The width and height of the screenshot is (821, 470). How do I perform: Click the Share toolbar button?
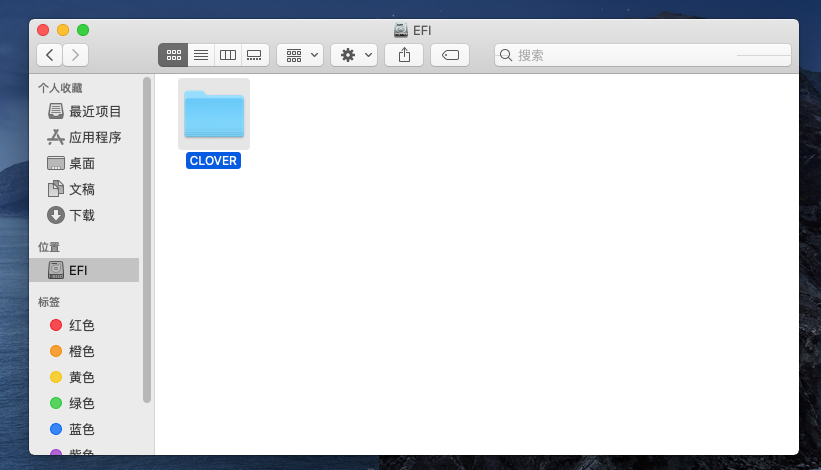[404, 55]
